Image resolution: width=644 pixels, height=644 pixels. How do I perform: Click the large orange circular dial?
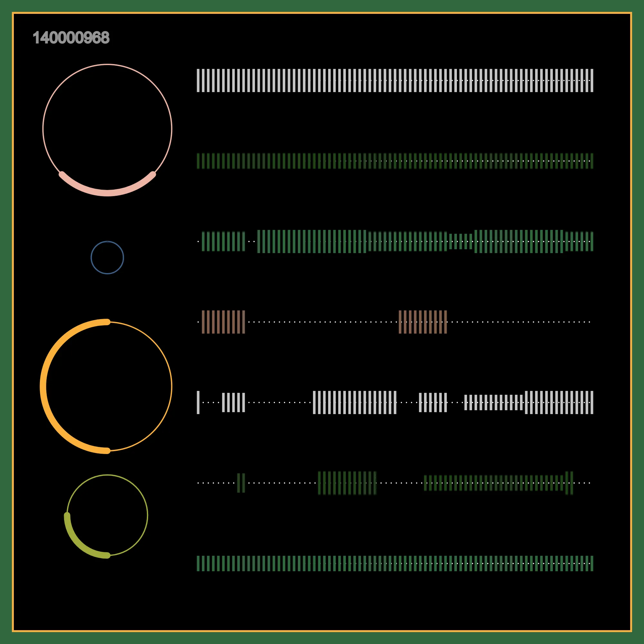106,386
